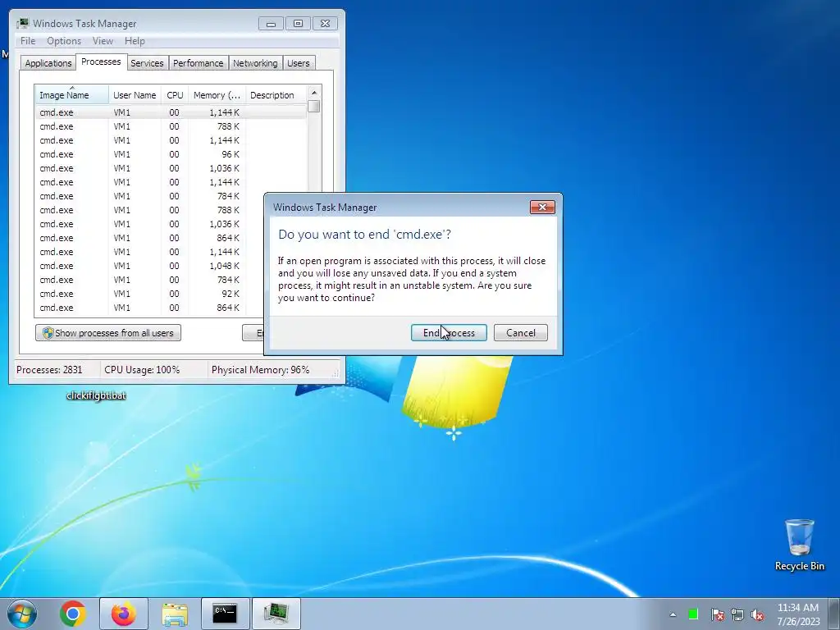Screen dimensions: 840x630
Task: Confirm with the End process button
Action: coord(449,333)
